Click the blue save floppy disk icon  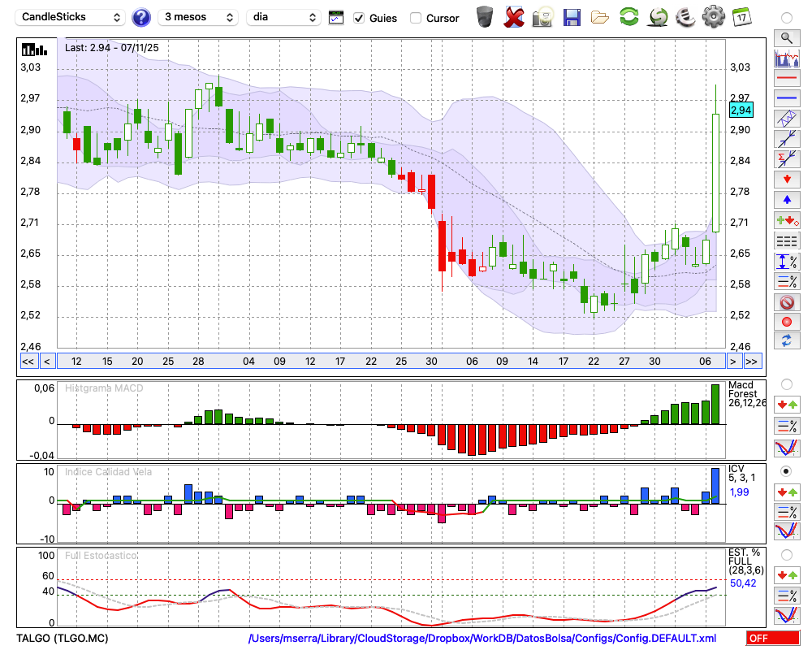(572, 17)
